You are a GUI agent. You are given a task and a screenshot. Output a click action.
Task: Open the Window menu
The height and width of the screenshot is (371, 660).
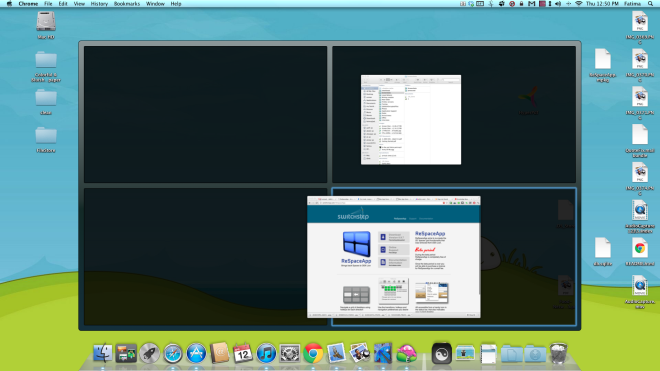[155, 3]
